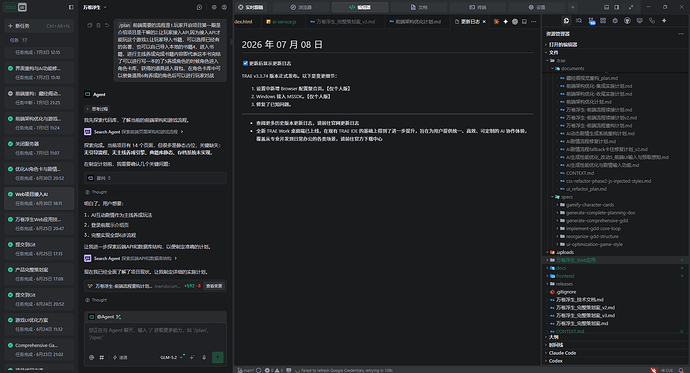Click the bug icon in editor toolbar

click(x=496, y=22)
